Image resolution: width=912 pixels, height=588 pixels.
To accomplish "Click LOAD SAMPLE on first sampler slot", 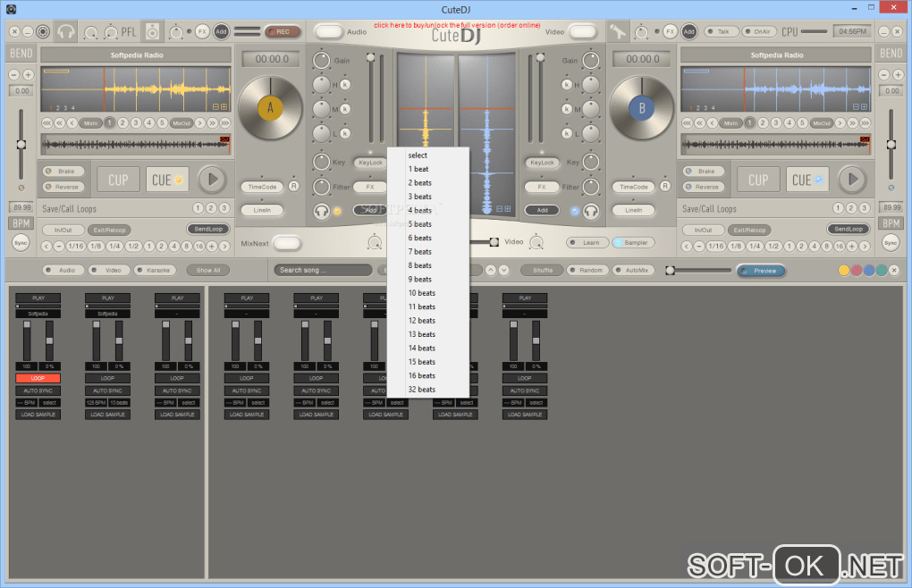I will (x=38, y=415).
